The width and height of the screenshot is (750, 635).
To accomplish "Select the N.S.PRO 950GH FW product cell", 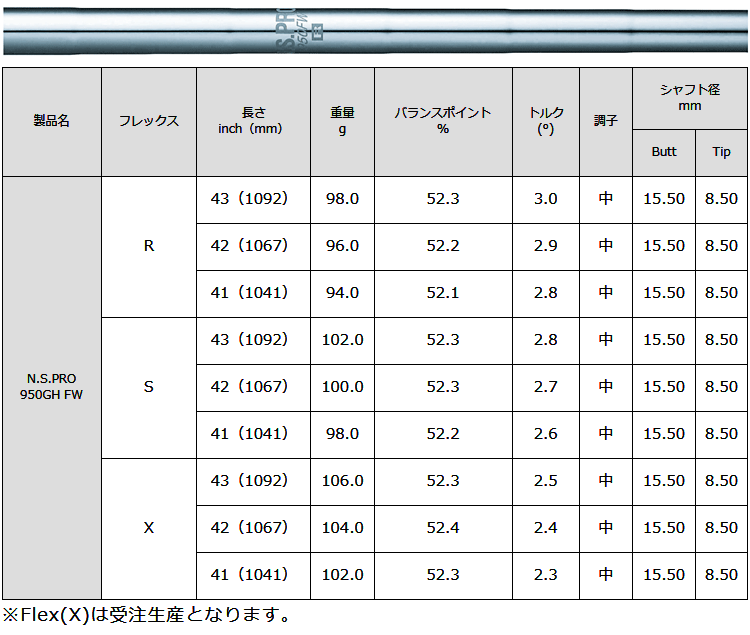I will (x=52, y=387).
